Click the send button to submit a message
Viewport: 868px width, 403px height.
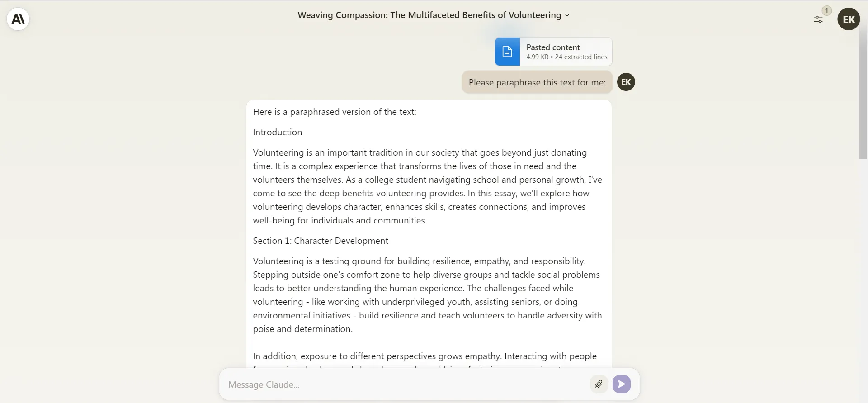(621, 384)
